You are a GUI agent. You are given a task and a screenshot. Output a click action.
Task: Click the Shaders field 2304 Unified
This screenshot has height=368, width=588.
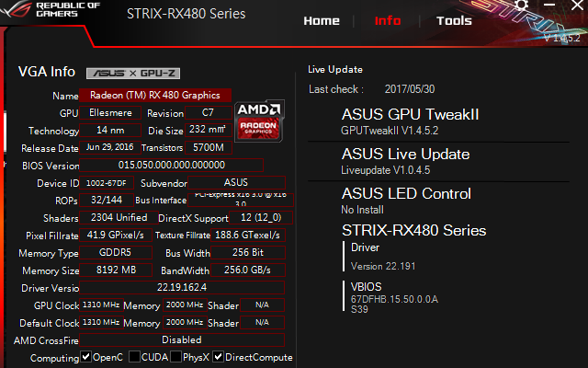click(x=119, y=217)
